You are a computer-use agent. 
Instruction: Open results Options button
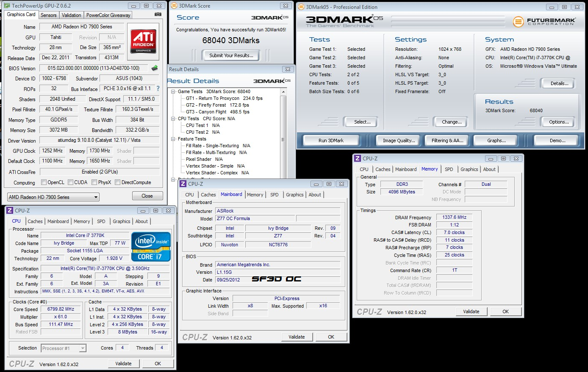(x=559, y=122)
